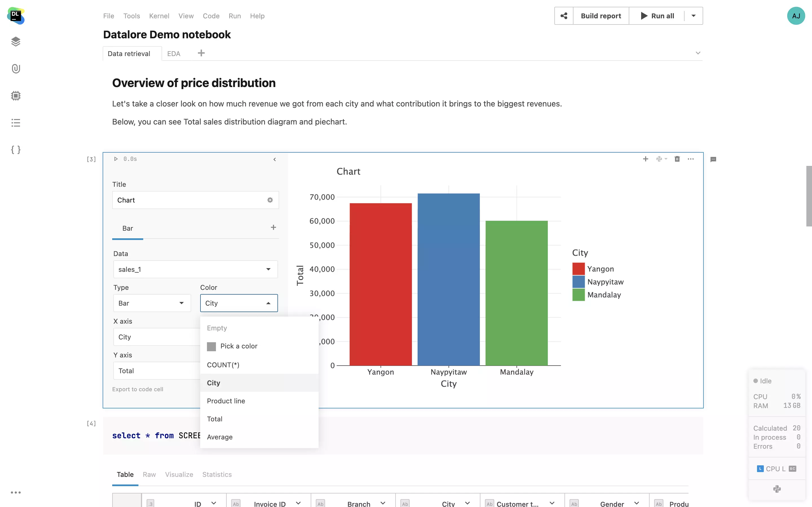Screen dimensions: 812x507
Task: Click the chart title settings gear icon
Action: [x=270, y=200]
